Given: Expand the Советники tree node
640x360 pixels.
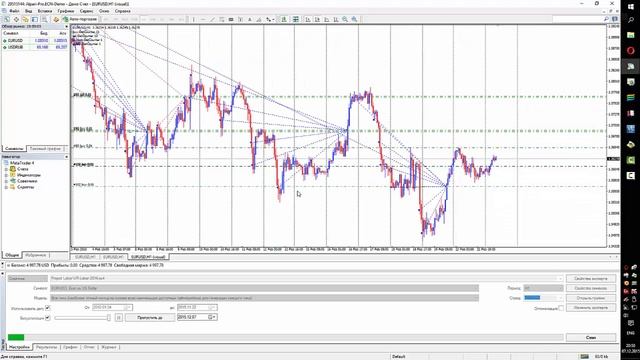Looking at the screenshot, I should pos(6,181).
